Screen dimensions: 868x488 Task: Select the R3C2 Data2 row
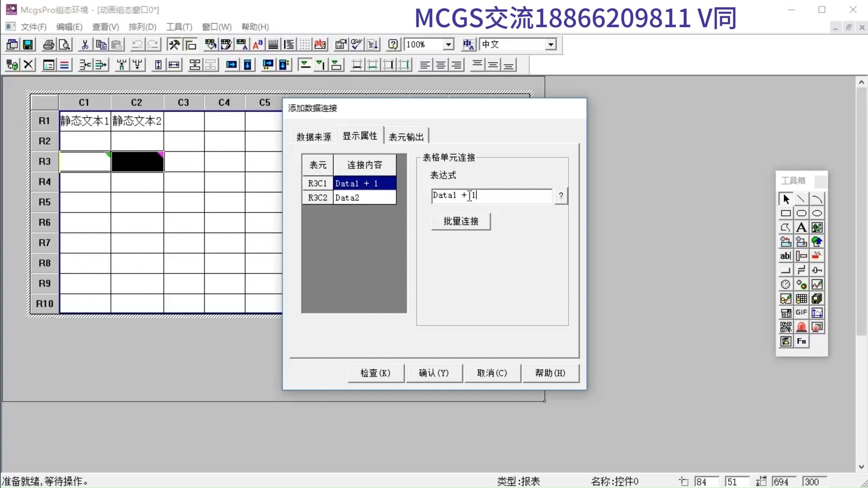click(x=349, y=197)
